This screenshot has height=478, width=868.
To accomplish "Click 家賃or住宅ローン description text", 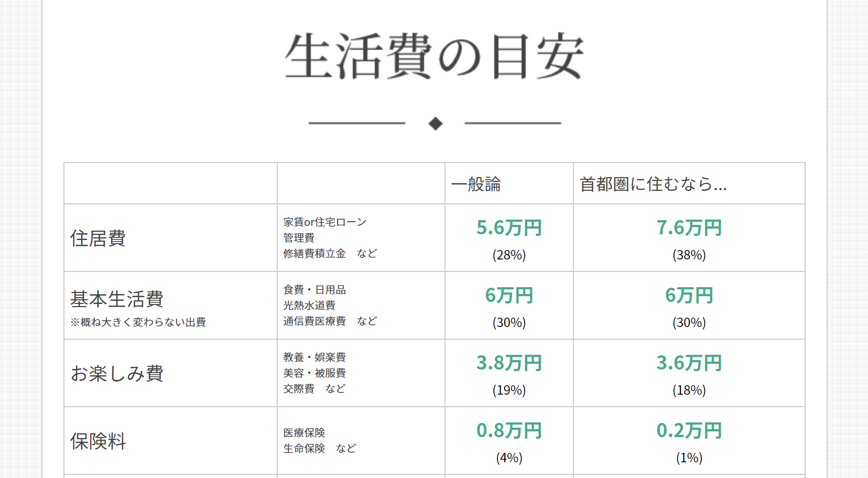I will [x=325, y=222].
